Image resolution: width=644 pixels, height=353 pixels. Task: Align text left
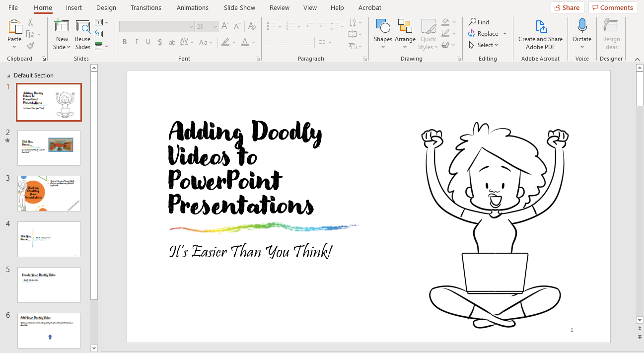[271, 42]
